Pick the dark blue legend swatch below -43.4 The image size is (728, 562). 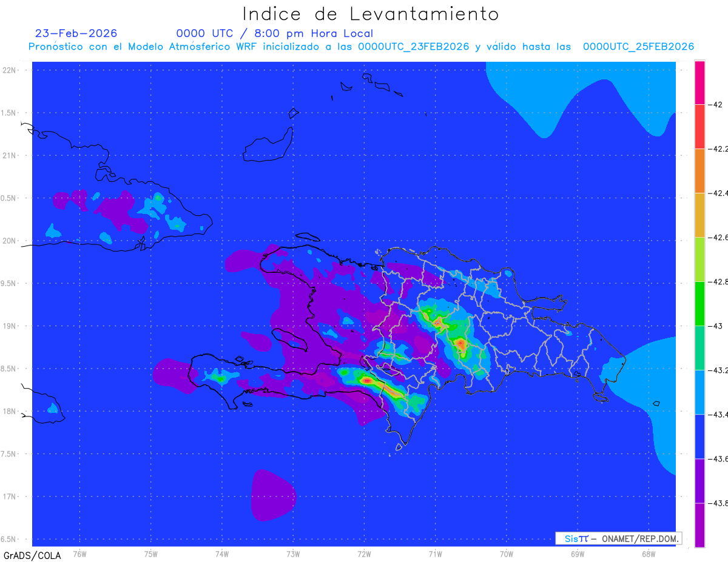pyautogui.click(x=699, y=436)
